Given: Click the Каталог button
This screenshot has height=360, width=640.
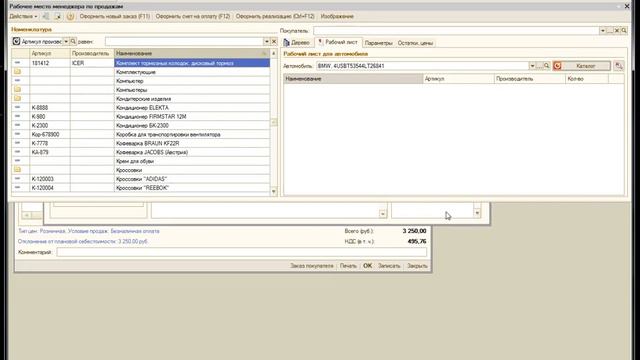Looking at the screenshot, I should (582, 66).
